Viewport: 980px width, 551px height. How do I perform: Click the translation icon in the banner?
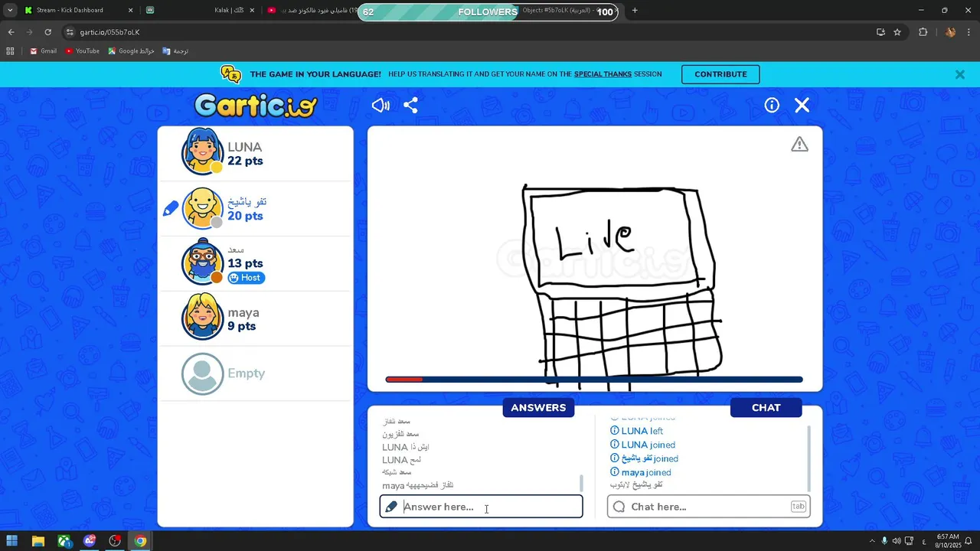(x=230, y=74)
